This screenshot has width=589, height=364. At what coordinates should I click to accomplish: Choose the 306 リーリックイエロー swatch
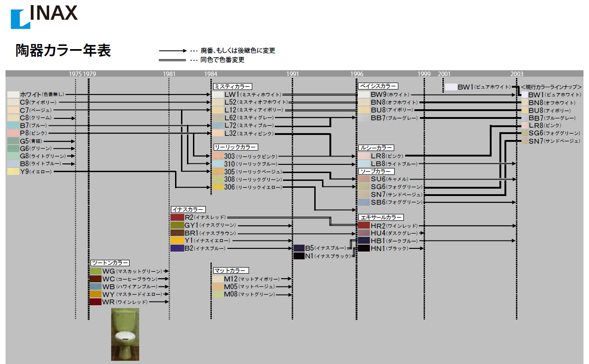click(218, 187)
